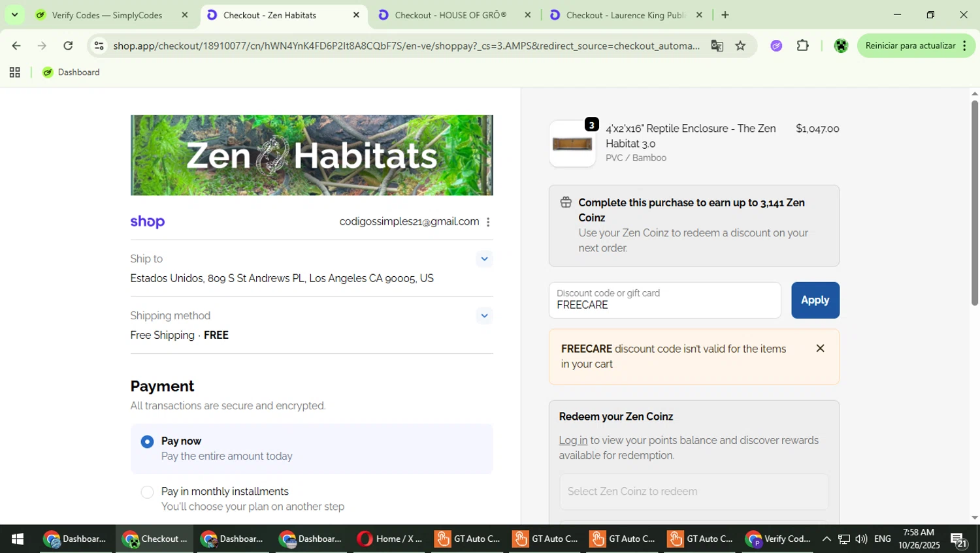Viewport: 980px width, 553px height.
Task: Click Log in link for Zen Coinz
Action: click(573, 441)
